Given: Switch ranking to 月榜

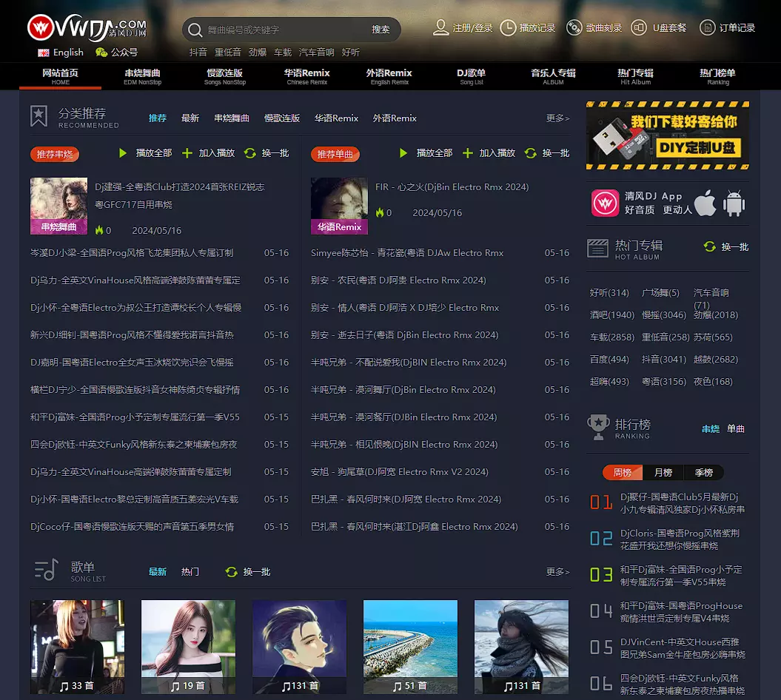Looking at the screenshot, I should [663, 473].
